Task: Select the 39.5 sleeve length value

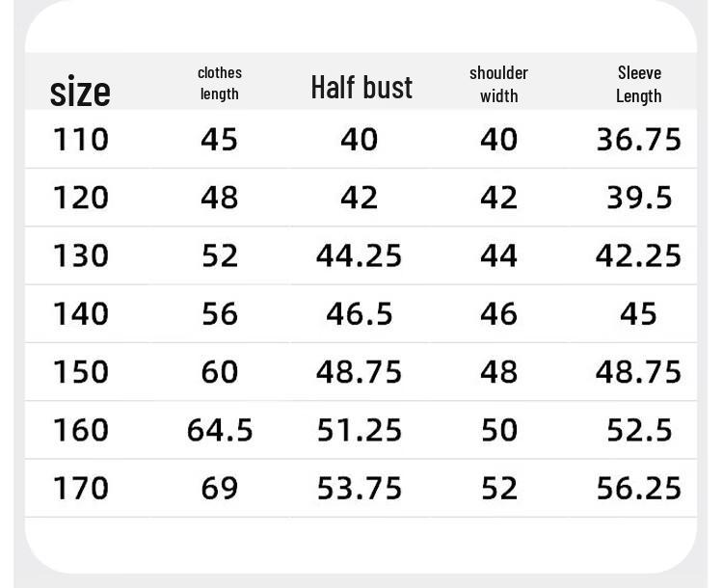Action: point(638,198)
